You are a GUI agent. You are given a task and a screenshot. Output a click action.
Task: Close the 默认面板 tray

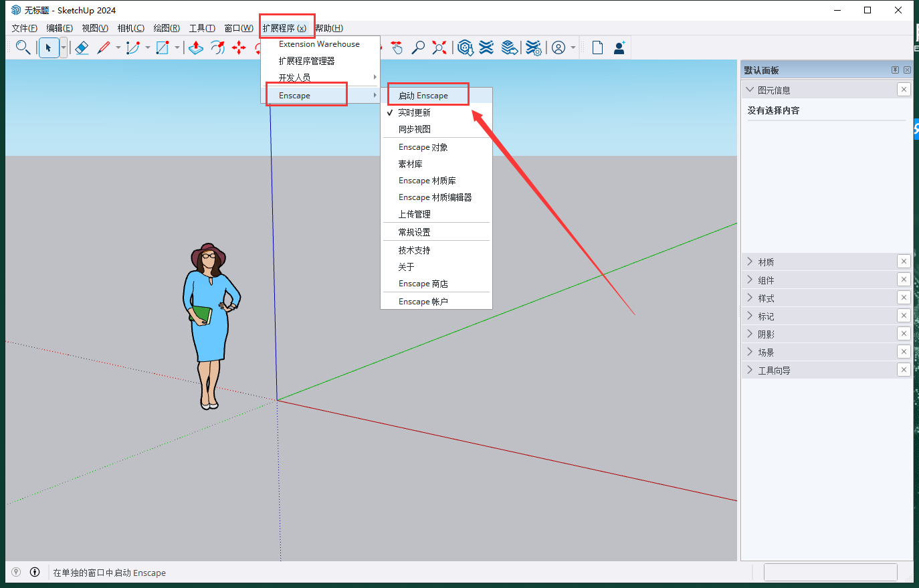click(x=907, y=70)
